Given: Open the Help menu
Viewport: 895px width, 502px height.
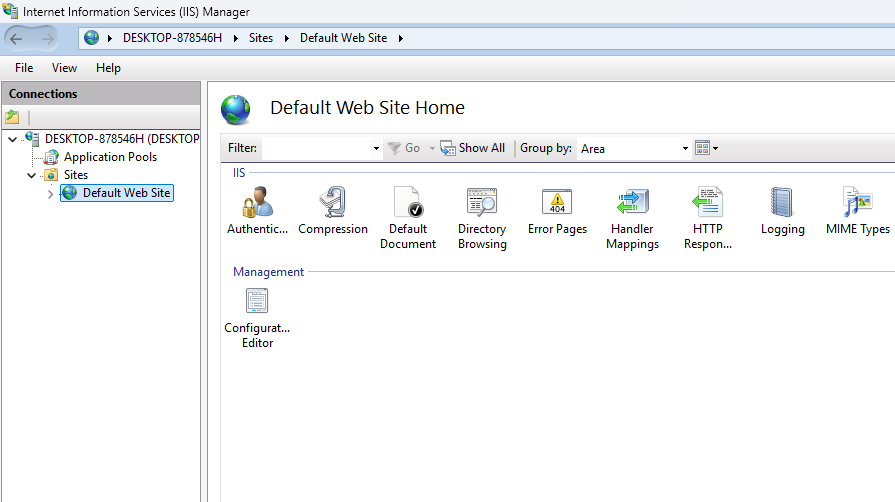Looking at the screenshot, I should pos(108,68).
